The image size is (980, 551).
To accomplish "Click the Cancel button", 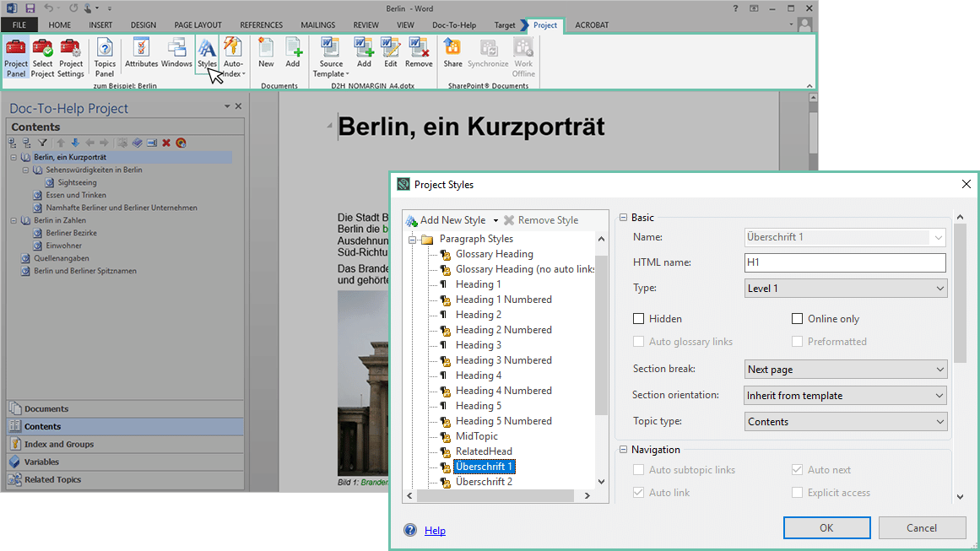I will coord(922,528).
